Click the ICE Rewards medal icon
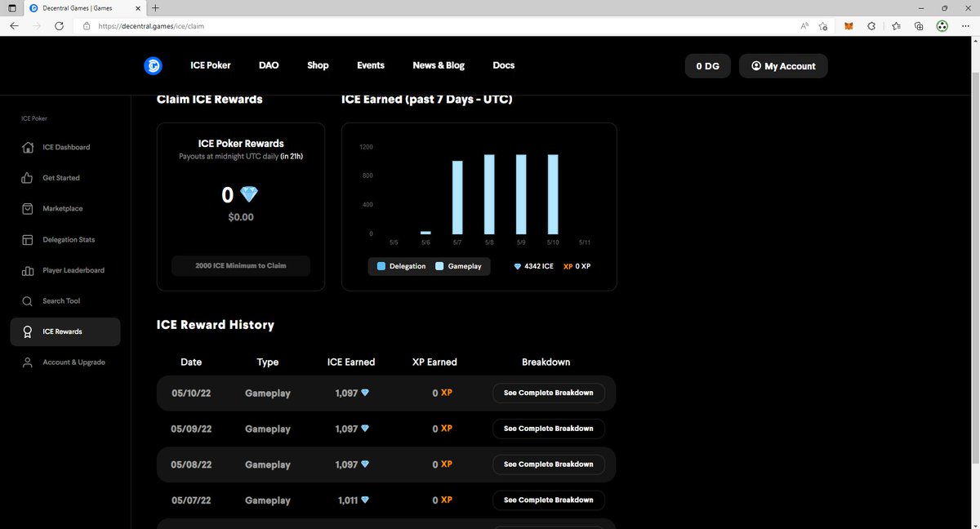 27,331
